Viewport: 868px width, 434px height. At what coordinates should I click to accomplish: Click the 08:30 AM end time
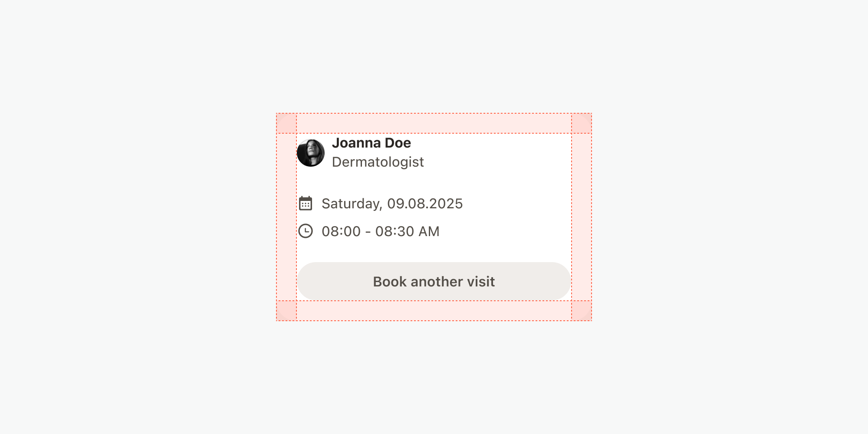(407, 231)
